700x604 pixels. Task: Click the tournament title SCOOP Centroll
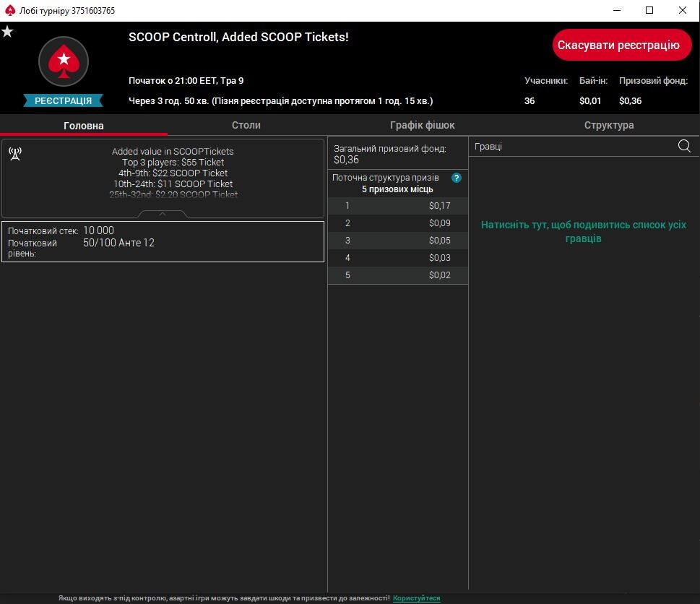click(x=238, y=37)
